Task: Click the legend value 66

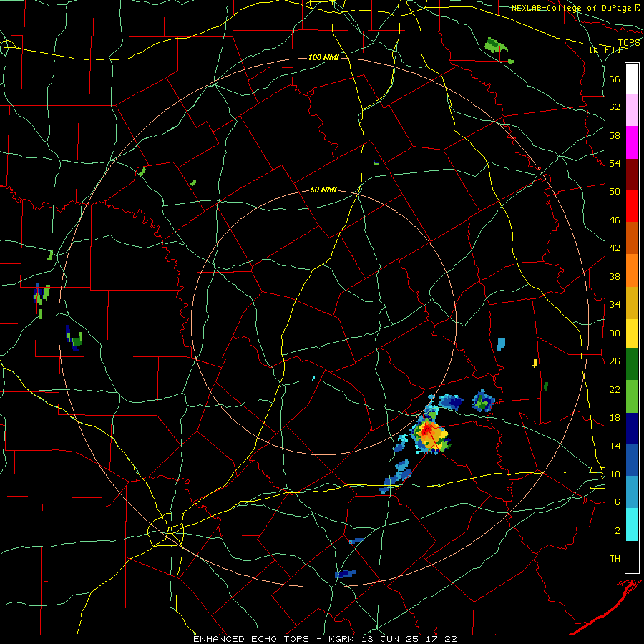Action: [x=615, y=79]
